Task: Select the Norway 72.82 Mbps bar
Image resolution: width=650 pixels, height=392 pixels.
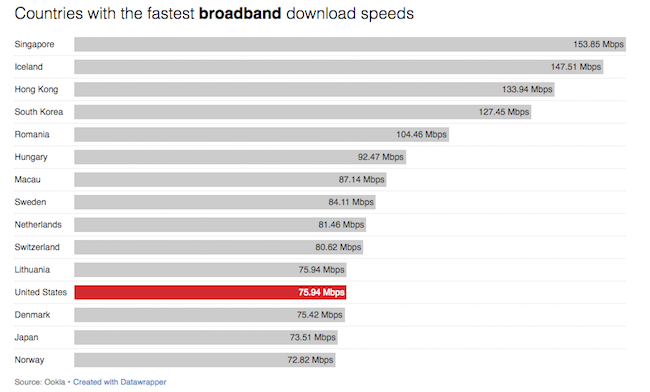Action: [x=205, y=360]
